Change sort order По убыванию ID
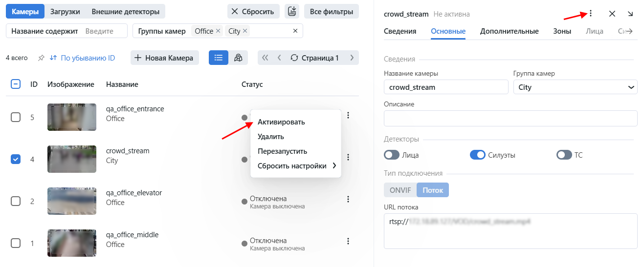The image size is (644, 267). (x=83, y=58)
